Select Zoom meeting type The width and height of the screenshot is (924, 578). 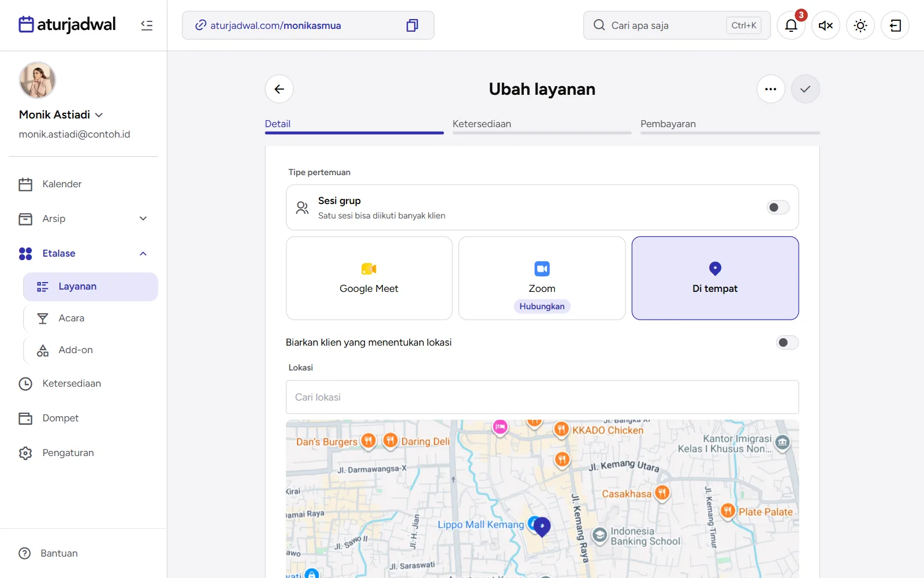pyautogui.click(x=542, y=278)
